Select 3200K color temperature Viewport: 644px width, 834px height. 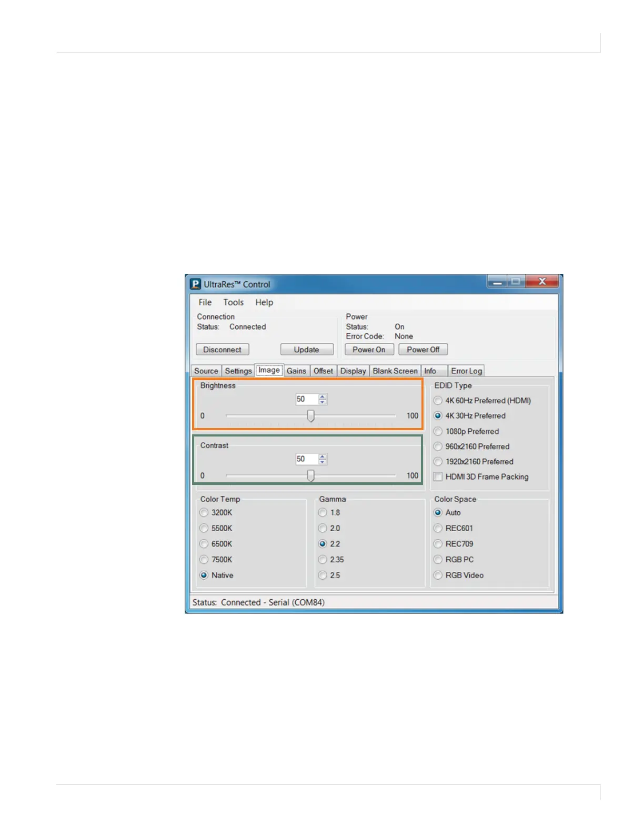[x=216, y=513]
